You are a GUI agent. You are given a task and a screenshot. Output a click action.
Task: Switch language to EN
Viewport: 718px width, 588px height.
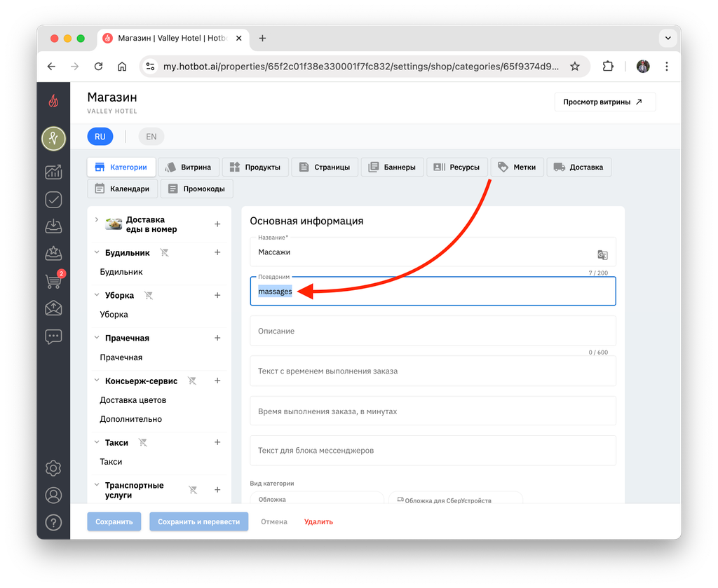[151, 137]
